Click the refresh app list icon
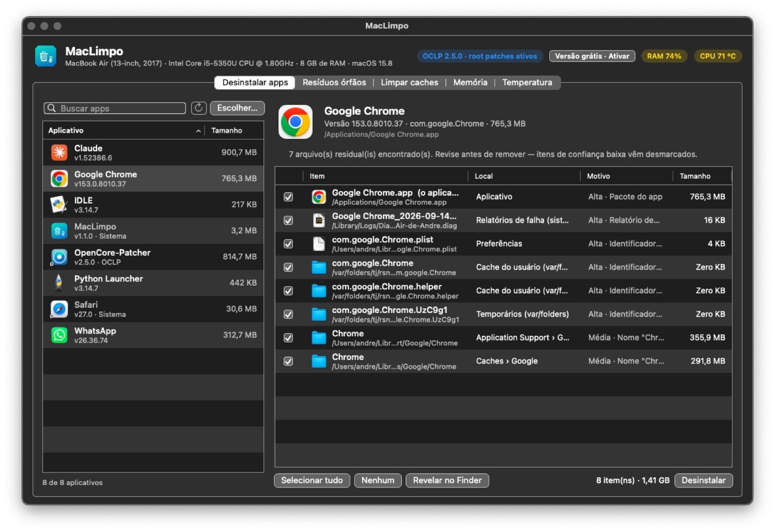 [x=198, y=108]
